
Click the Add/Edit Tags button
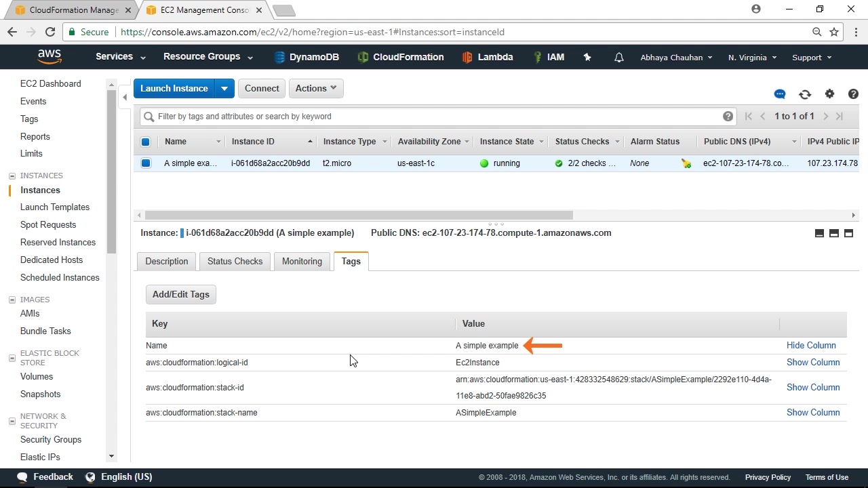(x=180, y=295)
